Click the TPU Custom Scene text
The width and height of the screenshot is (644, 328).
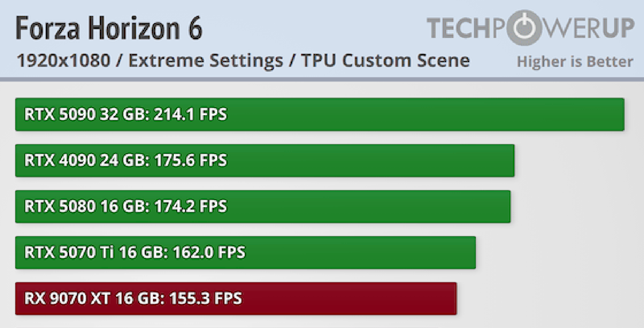pos(385,61)
